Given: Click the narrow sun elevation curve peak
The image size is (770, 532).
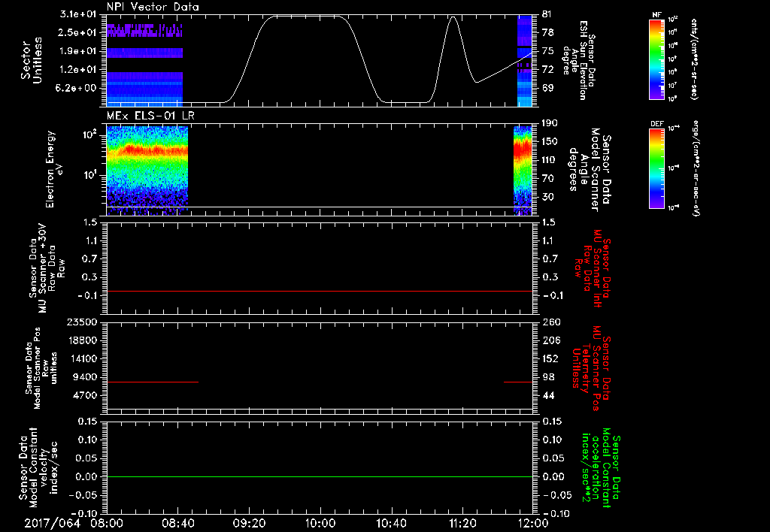Looking at the screenshot, I should tap(453, 17).
